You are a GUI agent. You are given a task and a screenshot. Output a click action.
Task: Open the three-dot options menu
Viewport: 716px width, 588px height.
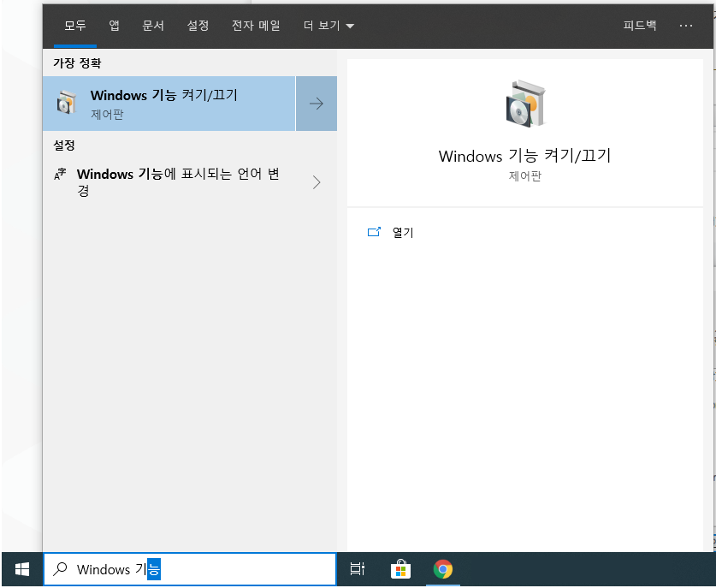[686, 26]
